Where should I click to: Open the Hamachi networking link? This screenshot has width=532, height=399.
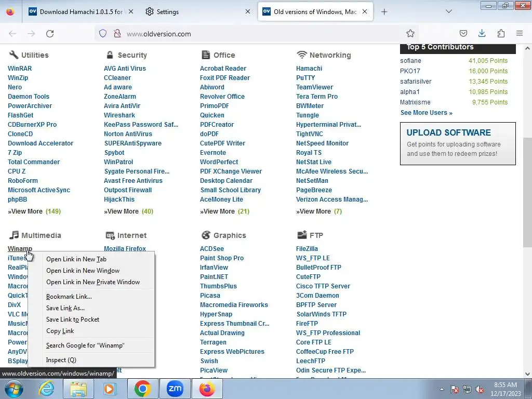309,69
